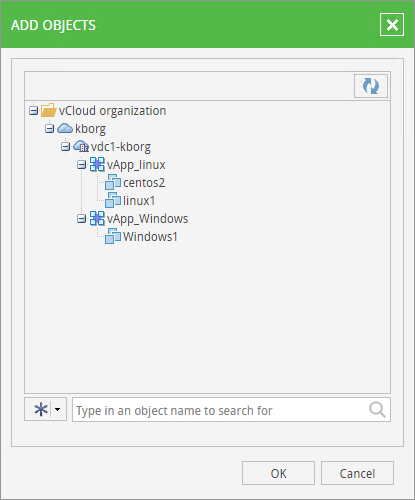
Task: Refresh the object tree with the refresh icon
Action: tap(371, 86)
